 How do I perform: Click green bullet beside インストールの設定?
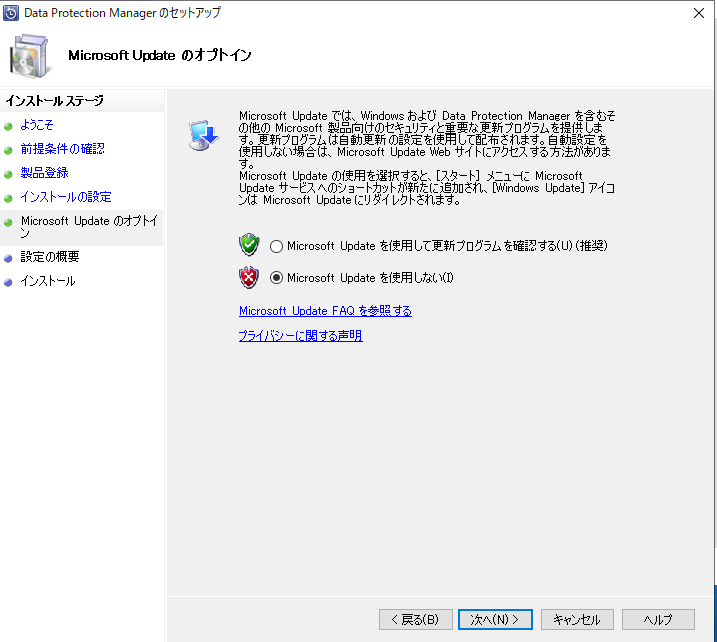[8, 198]
